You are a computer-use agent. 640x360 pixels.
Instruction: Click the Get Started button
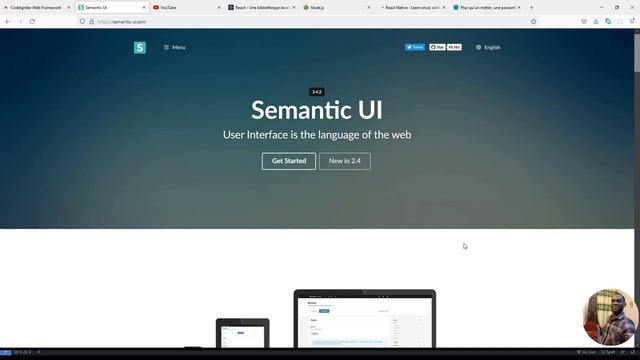pyautogui.click(x=289, y=161)
